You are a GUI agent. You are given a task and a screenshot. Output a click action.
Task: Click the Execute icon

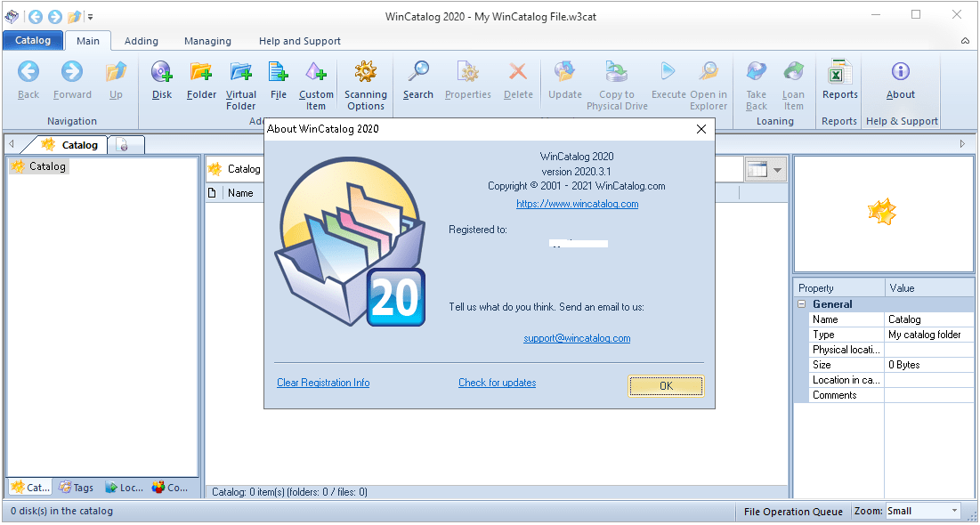pyautogui.click(x=668, y=81)
